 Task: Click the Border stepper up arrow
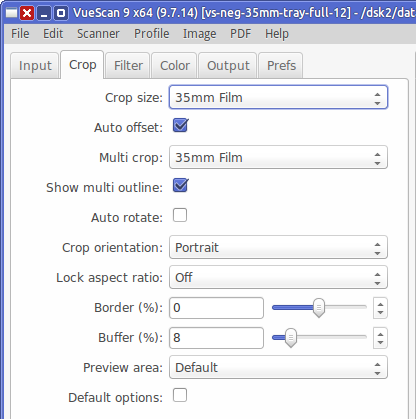[x=380, y=303]
